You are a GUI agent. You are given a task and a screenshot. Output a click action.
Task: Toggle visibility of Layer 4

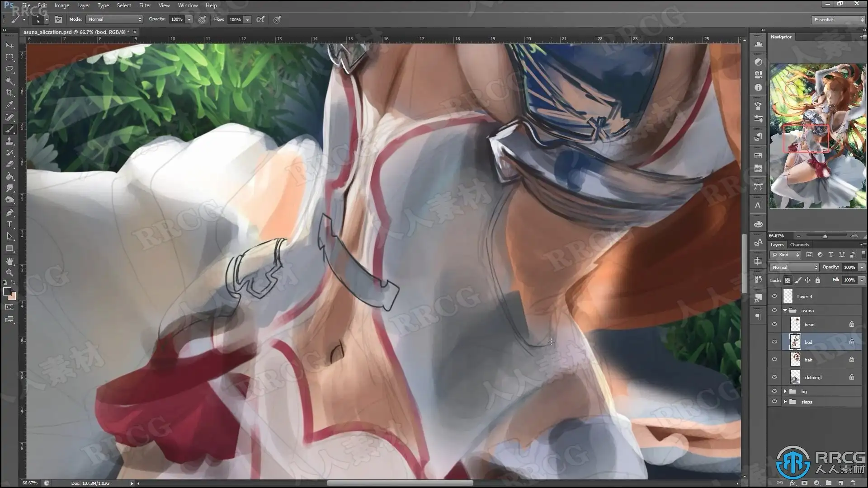point(774,296)
